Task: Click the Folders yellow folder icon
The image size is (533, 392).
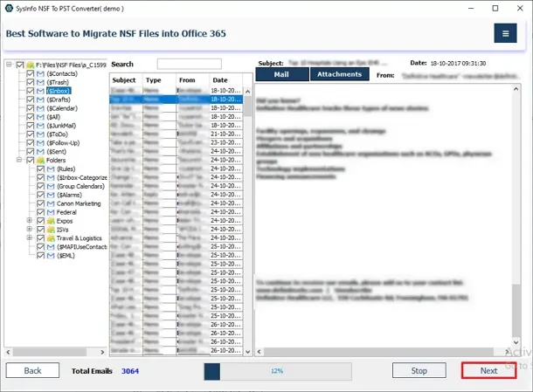Action: (x=40, y=161)
